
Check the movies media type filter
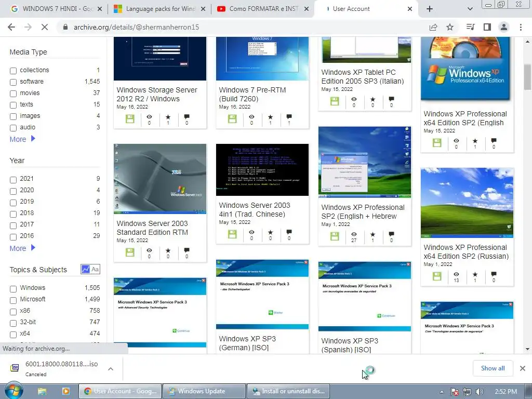coord(13,94)
